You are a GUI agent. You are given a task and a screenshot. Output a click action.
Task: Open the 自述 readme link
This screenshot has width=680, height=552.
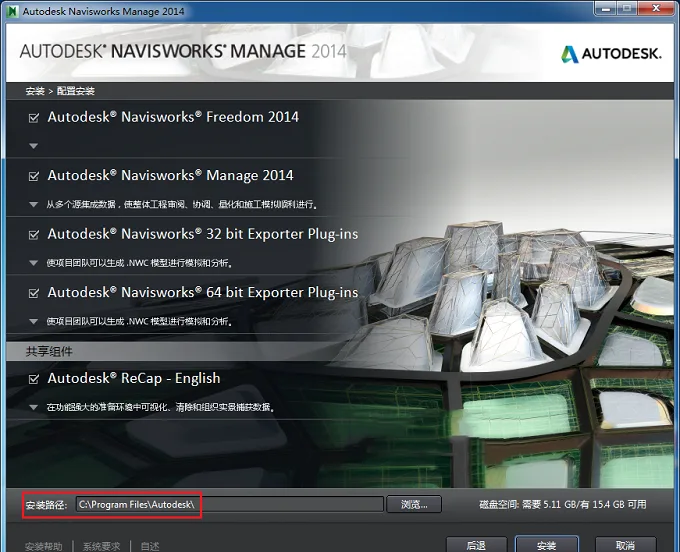click(150, 546)
